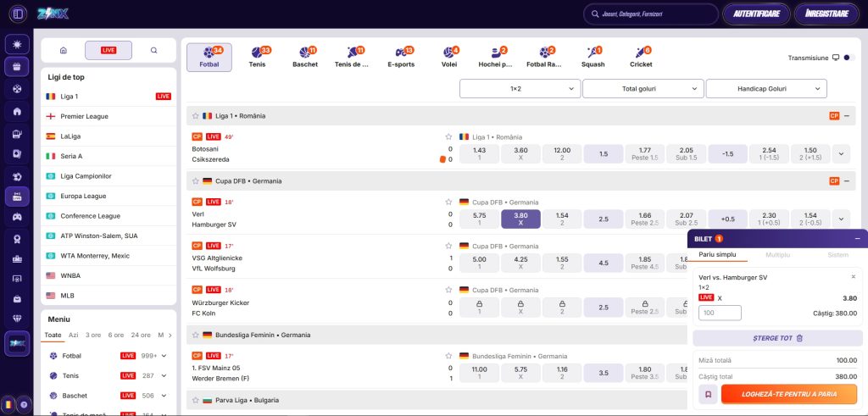Open the gamepad icon in left sidebar

pos(17,217)
